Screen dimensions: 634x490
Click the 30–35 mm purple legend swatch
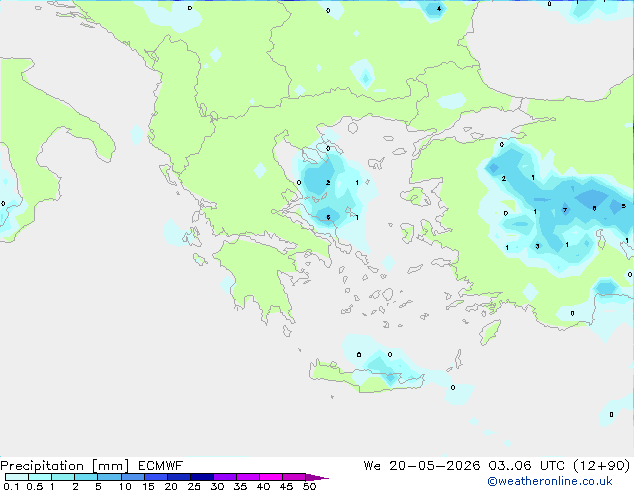click(224, 477)
